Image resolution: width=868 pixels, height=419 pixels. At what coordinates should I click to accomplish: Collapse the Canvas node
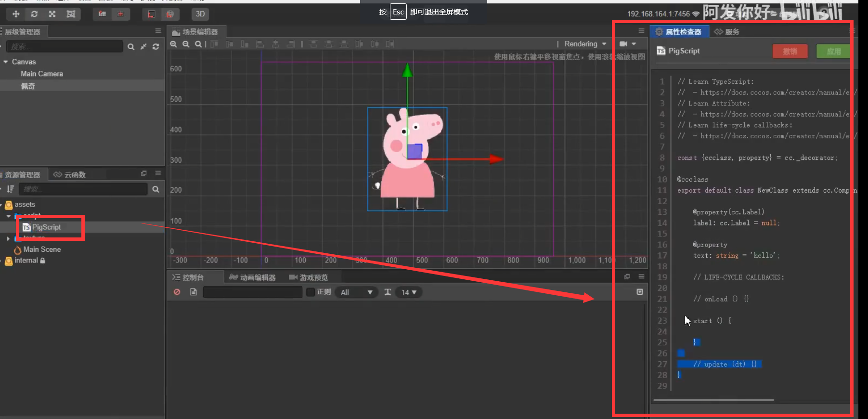pos(6,62)
